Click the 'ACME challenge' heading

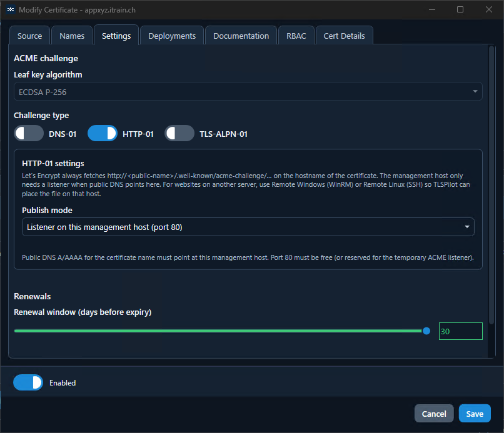point(46,59)
